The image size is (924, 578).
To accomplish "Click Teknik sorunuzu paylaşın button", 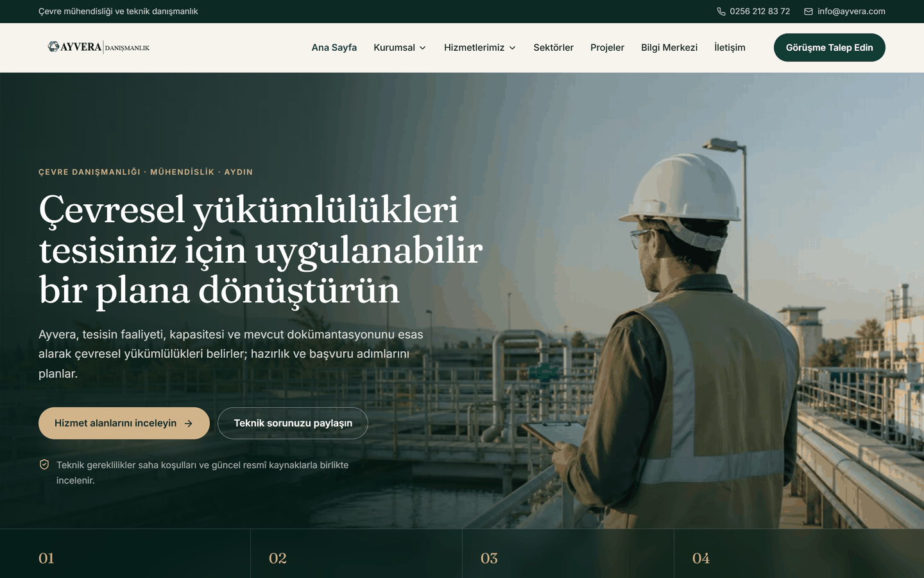I will 293,423.
